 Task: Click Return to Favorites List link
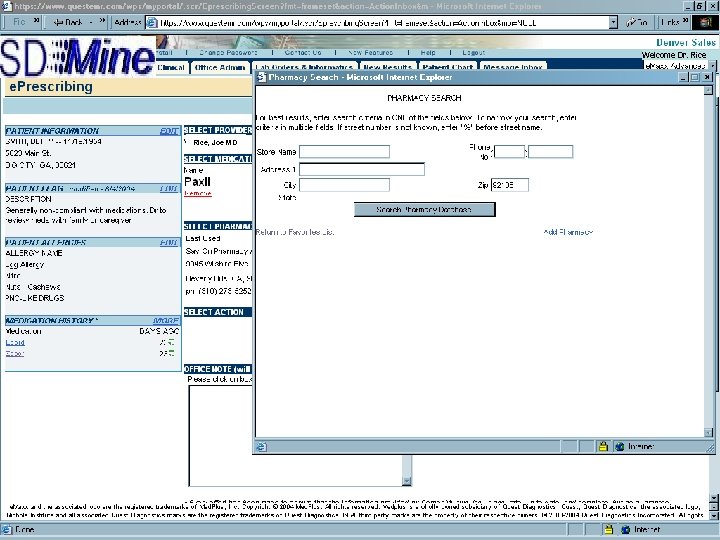point(295,232)
